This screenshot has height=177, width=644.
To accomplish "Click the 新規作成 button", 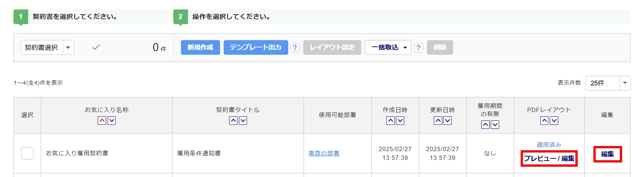I will tap(200, 47).
